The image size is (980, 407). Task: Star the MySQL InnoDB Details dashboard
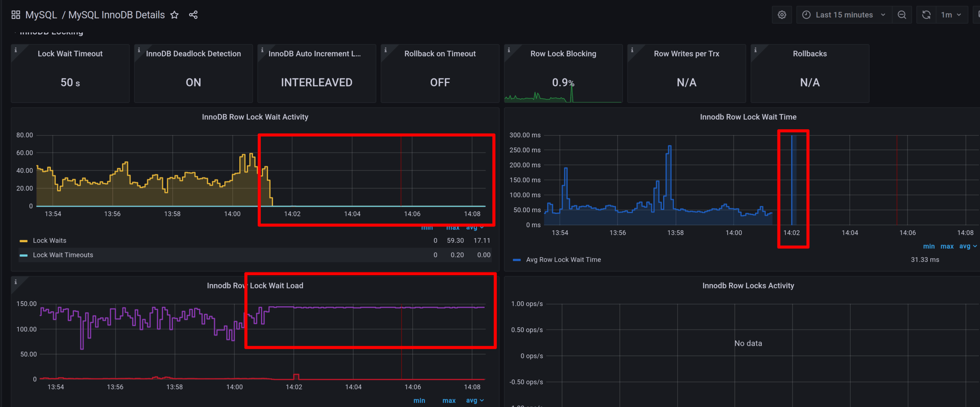[x=174, y=15]
